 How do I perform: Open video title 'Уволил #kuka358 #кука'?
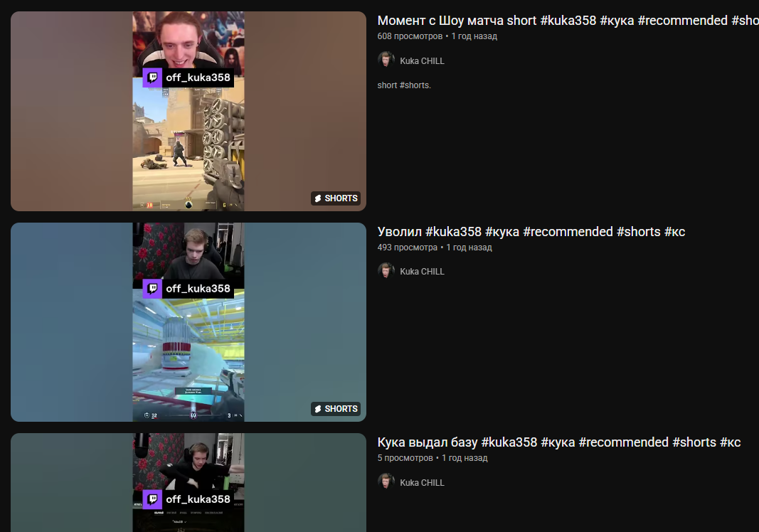[x=531, y=232]
